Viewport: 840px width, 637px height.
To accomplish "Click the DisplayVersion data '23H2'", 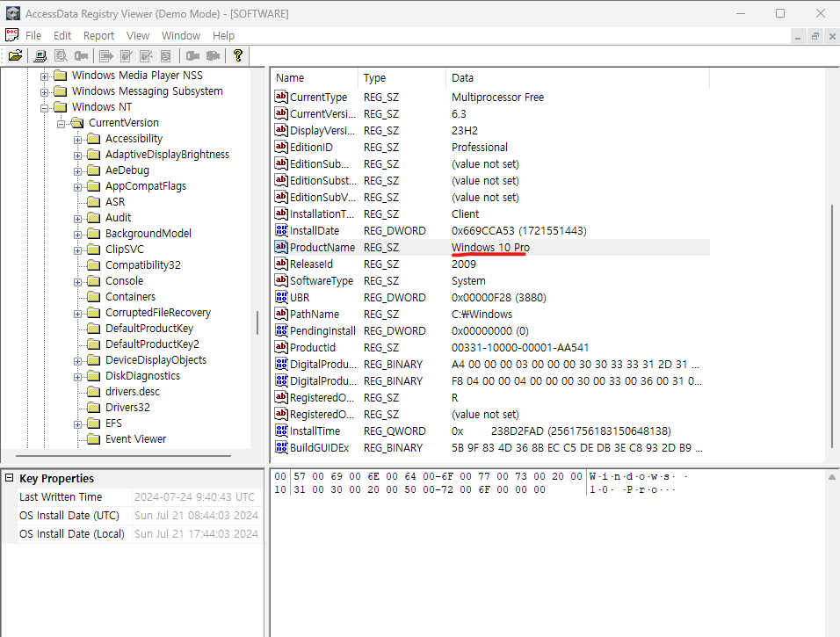I will pyautogui.click(x=465, y=130).
